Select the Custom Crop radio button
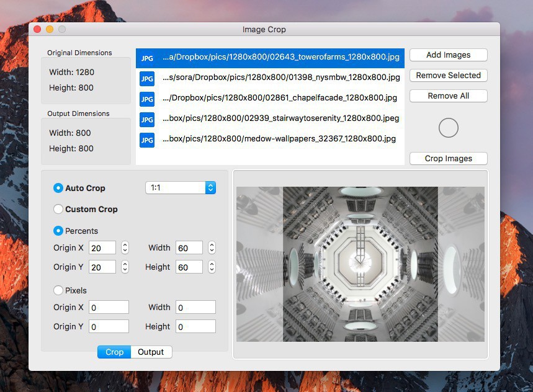 click(x=58, y=209)
